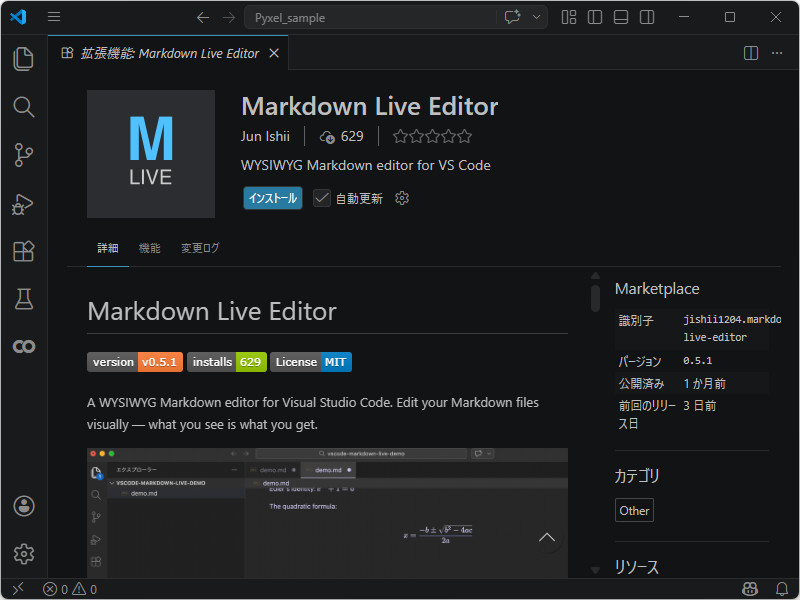The height and width of the screenshot is (600, 800).
Task: Click the extension settings gear beside 自動更新
Action: 402,198
